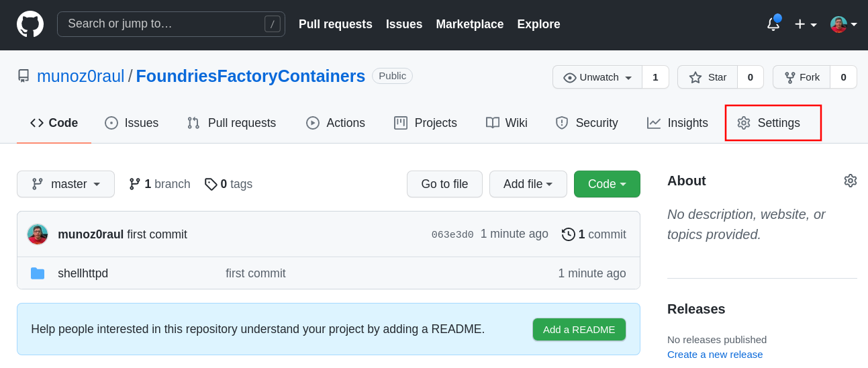This screenshot has width=868, height=368.
Task: Click the Add a README button
Action: 579,329
